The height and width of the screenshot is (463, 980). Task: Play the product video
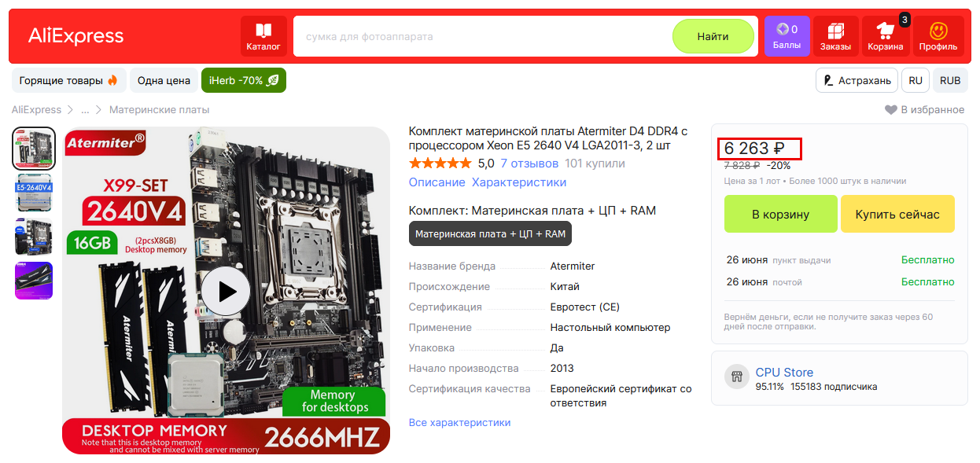coord(226,292)
